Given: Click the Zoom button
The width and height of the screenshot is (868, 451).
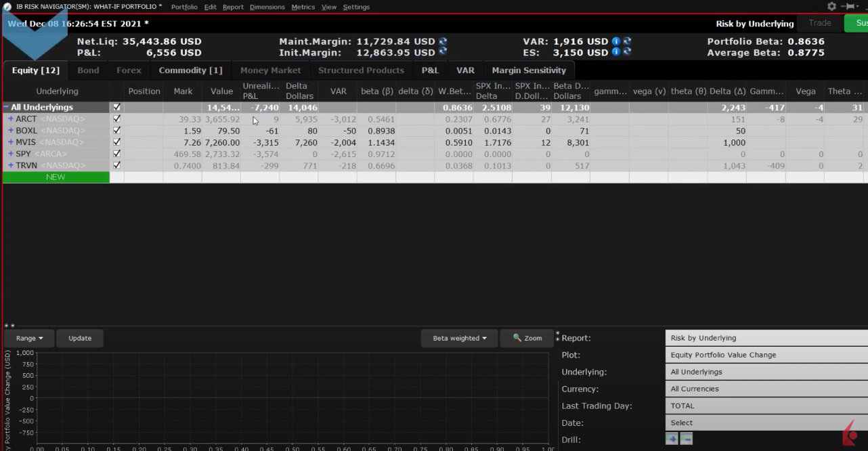Looking at the screenshot, I should click(527, 339).
